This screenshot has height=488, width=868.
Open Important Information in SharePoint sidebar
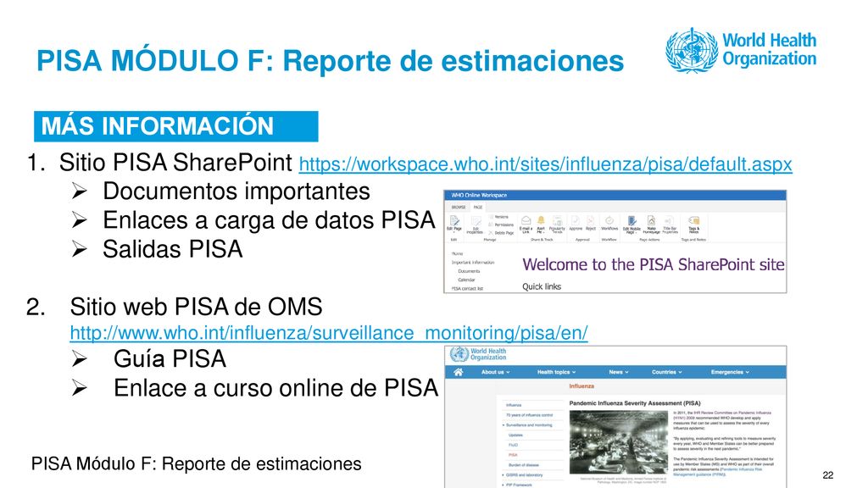(473, 263)
